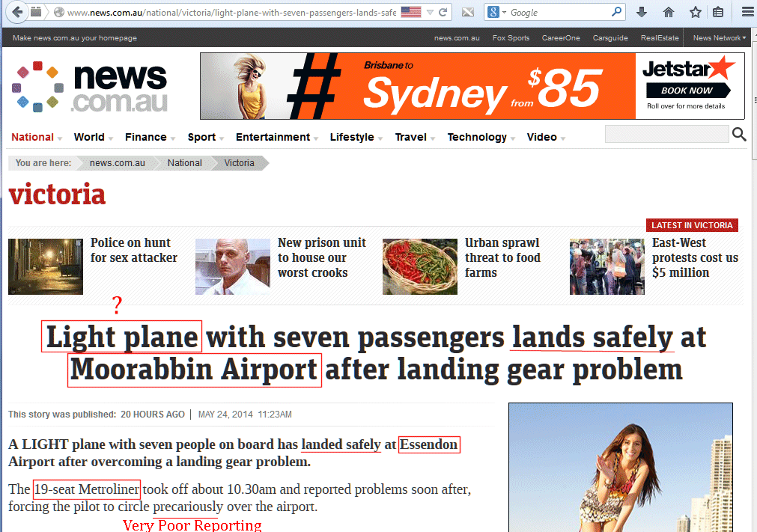Viewport: 757px width, 532px height.
Task: Open the hamburger menu icon
Action: [748, 13]
